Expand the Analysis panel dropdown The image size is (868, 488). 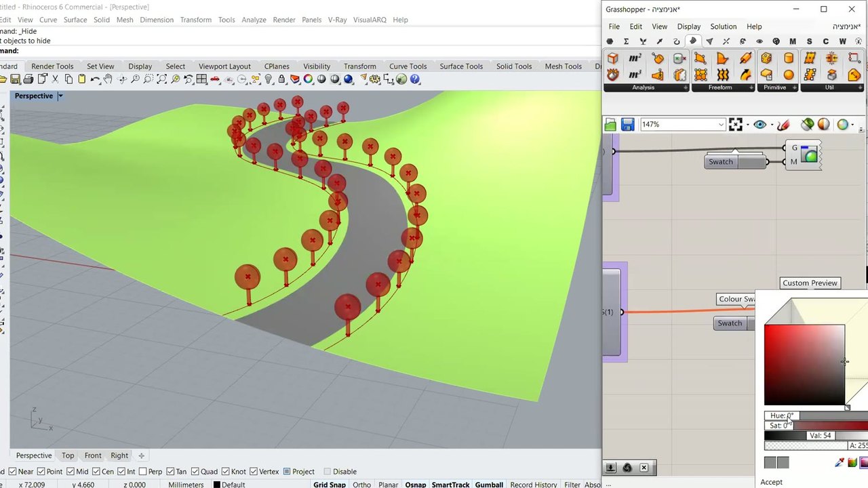click(x=686, y=87)
